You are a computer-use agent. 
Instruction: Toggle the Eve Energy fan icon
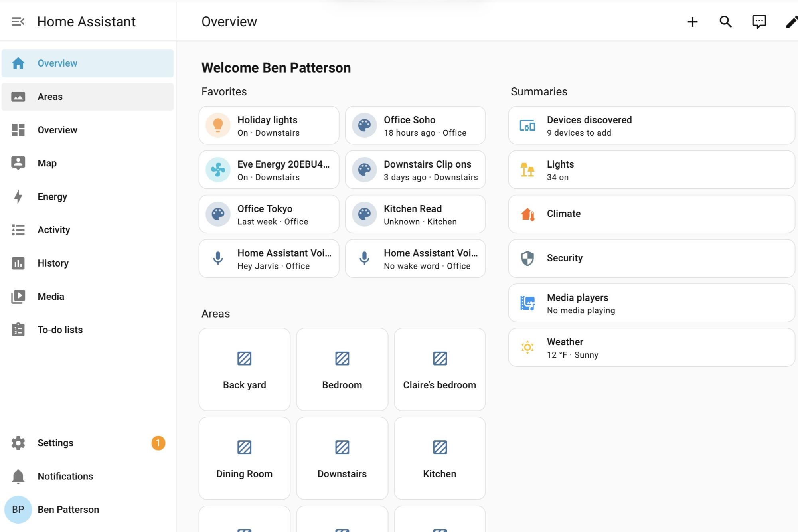point(218,170)
